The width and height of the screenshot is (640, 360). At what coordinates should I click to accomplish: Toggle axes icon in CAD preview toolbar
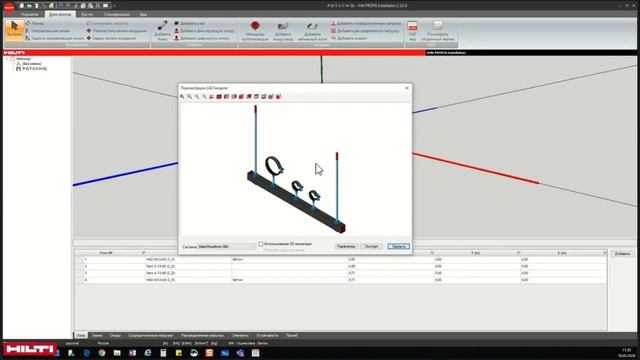click(211, 97)
